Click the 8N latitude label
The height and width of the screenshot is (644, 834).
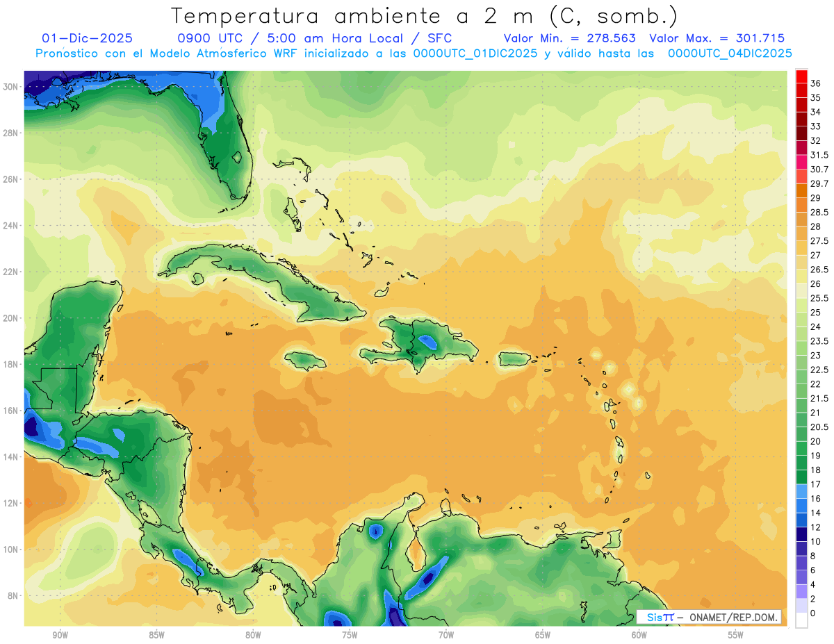(x=14, y=596)
